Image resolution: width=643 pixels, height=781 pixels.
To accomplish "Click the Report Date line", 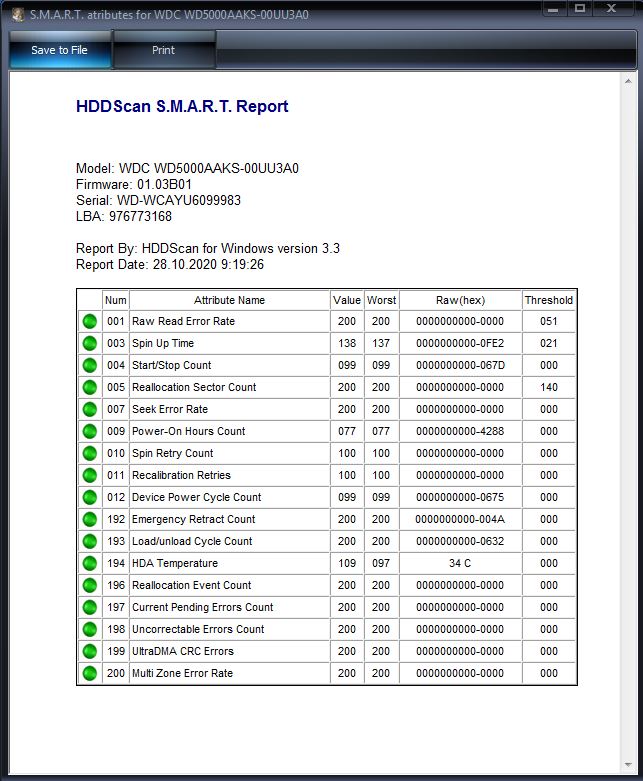I will 170,264.
